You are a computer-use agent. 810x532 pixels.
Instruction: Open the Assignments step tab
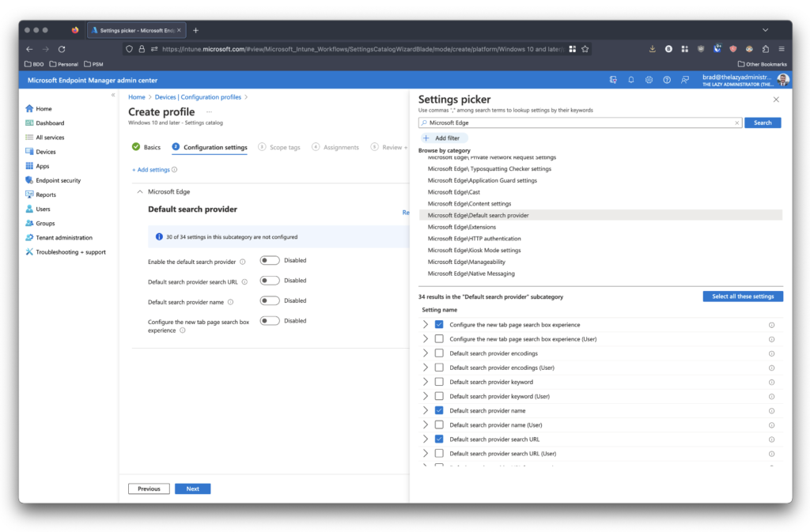[335, 148]
